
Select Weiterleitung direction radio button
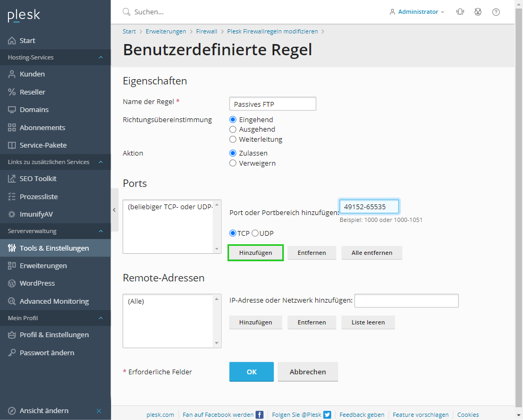233,139
